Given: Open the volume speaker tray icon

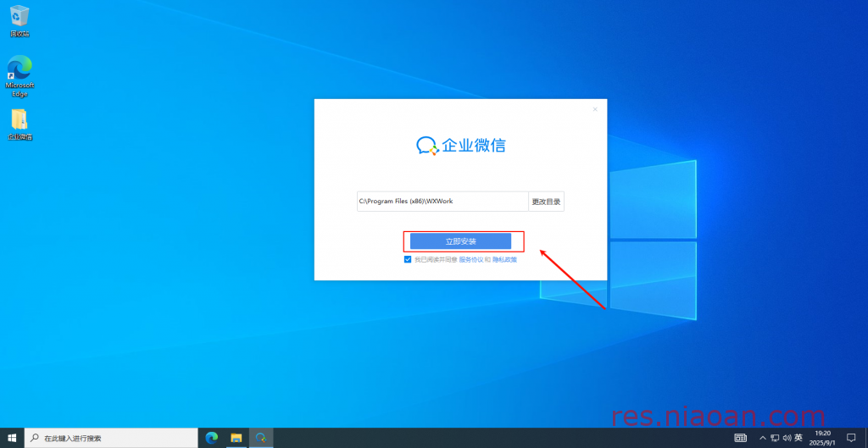Looking at the screenshot, I should tap(787, 438).
